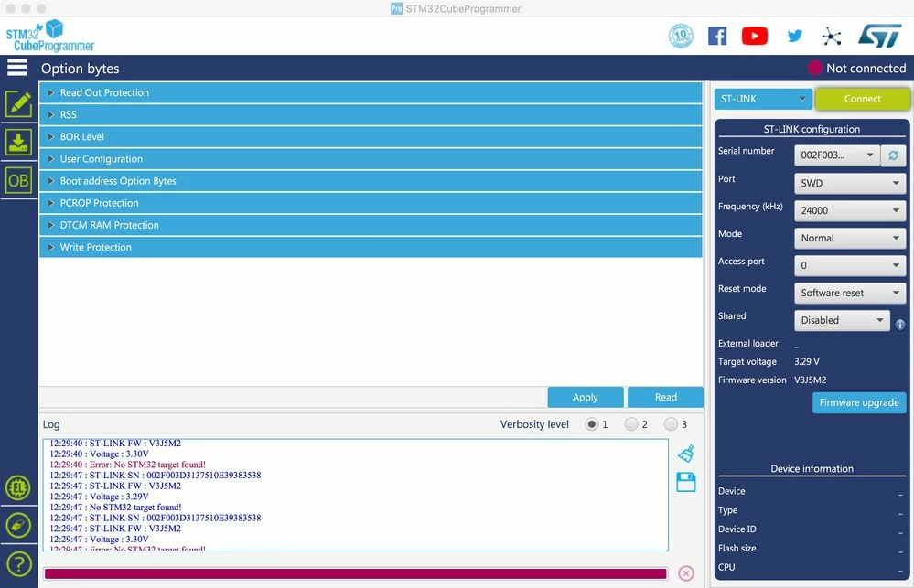This screenshot has height=588, width=914.
Task: Open the Serial number dropdown
Action: coord(836,155)
